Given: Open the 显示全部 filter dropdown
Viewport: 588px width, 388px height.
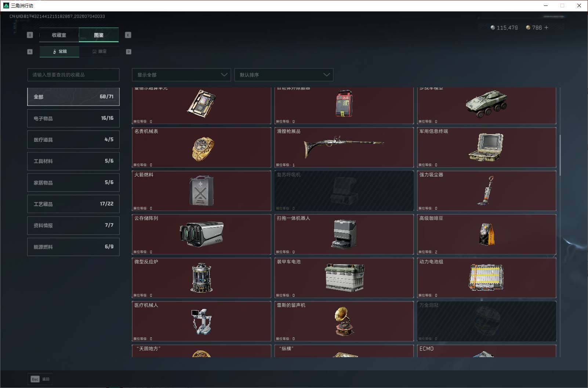Looking at the screenshot, I should pyautogui.click(x=181, y=75).
